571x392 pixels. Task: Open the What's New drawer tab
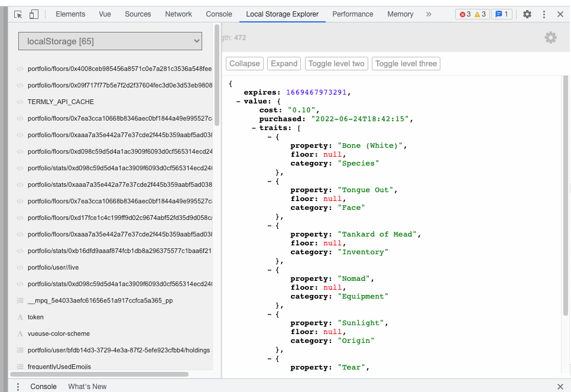tap(87, 387)
